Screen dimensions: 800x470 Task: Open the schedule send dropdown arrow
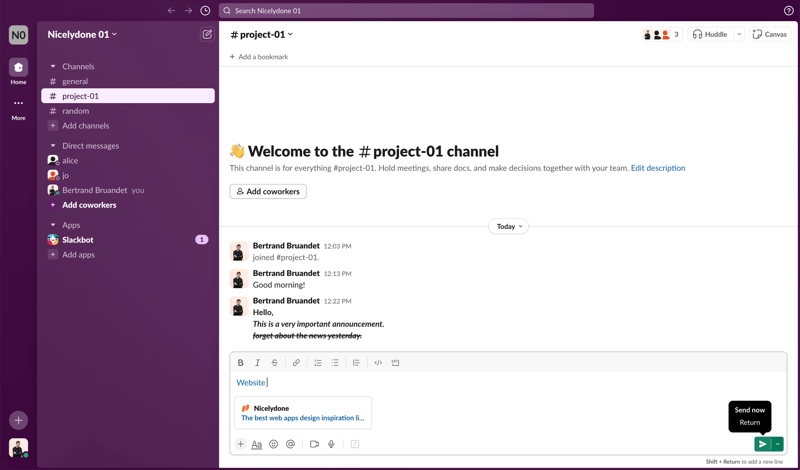(777, 444)
